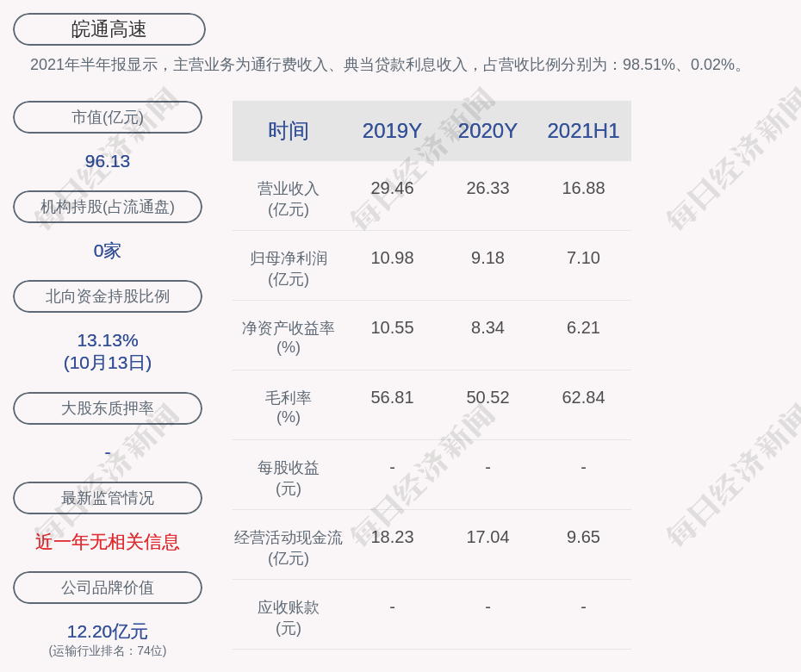The height and width of the screenshot is (672, 801).
Task: Click the 毛利率(%) row label
Action: pos(289,408)
